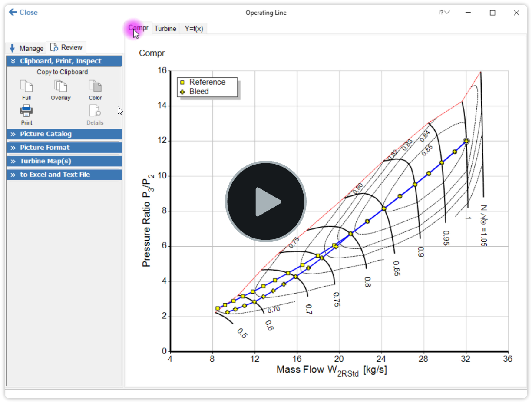Click the Color copy icon

(95, 87)
